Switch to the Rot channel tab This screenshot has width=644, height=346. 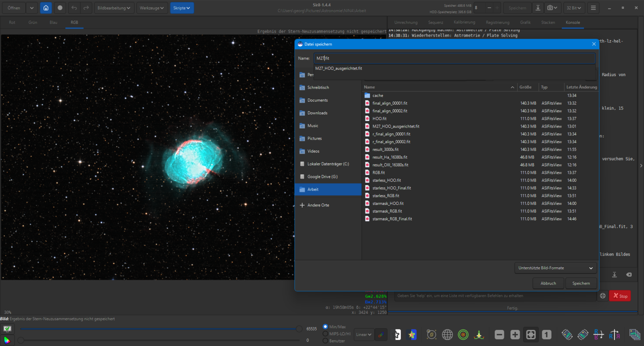pos(12,23)
